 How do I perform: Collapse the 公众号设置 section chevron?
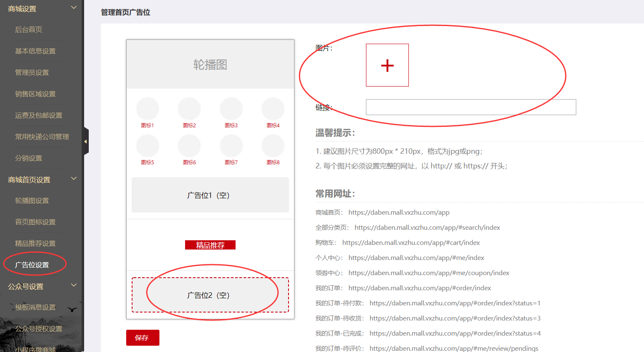point(74,285)
